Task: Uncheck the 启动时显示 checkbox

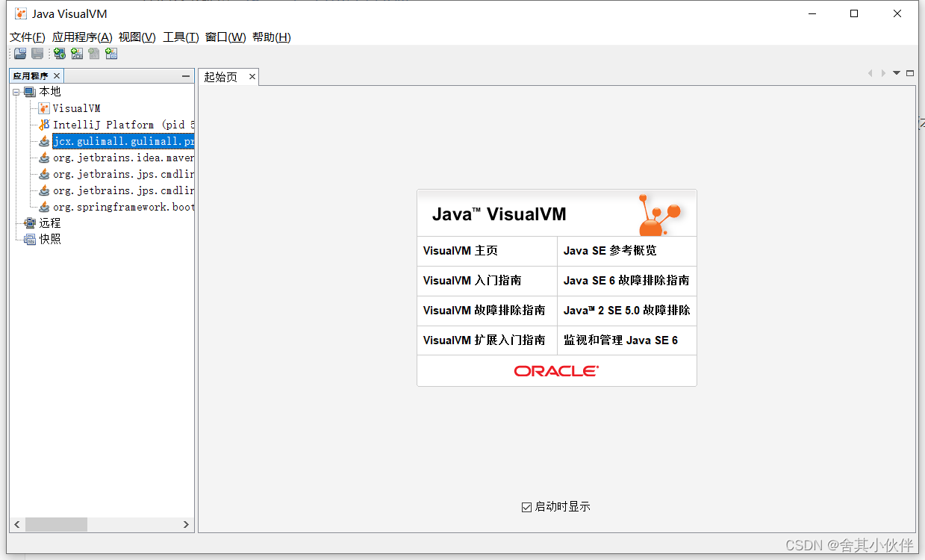Action: pyautogui.click(x=526, y=507)
